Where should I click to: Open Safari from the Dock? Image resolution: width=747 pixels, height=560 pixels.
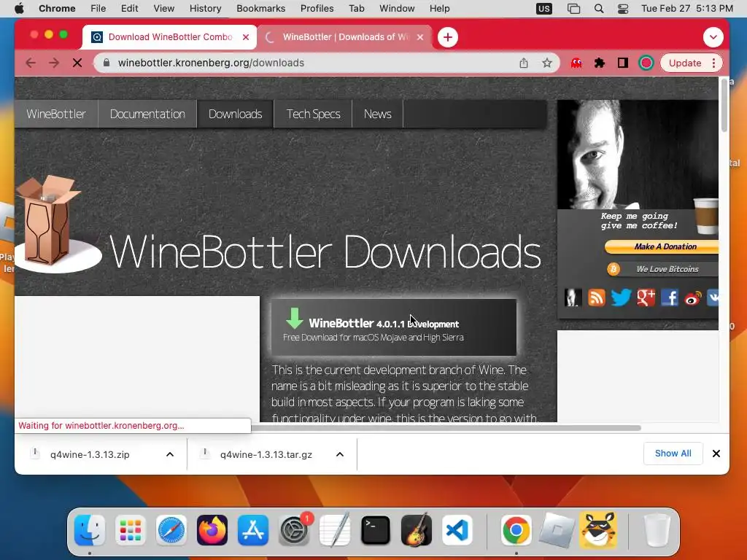tap(171, 530)
